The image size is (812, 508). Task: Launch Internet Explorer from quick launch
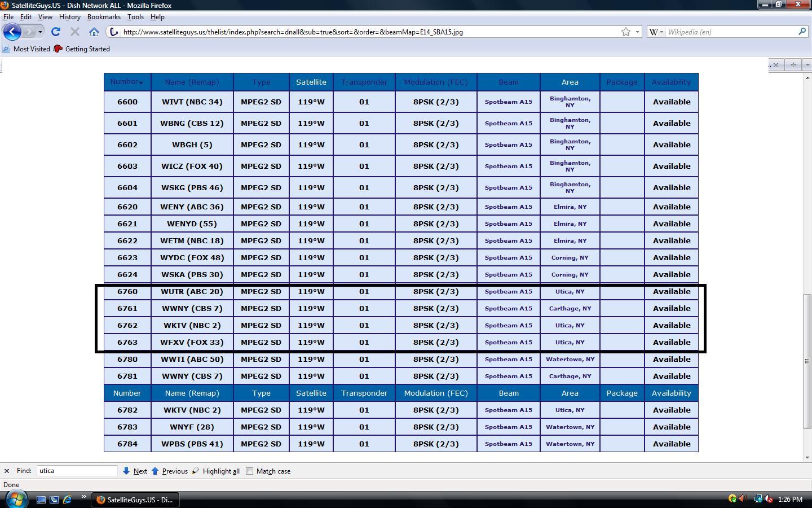point(68,500)
